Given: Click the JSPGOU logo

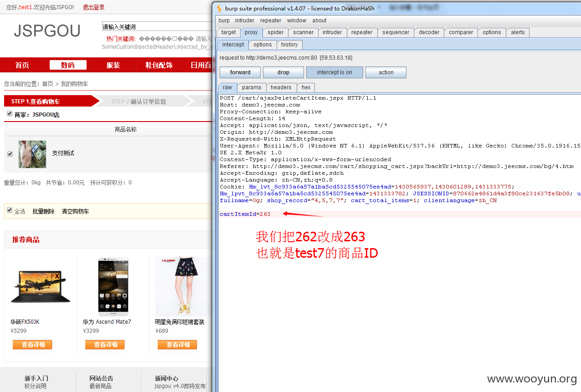Looking at the screenshot, I should click(47, 31).
